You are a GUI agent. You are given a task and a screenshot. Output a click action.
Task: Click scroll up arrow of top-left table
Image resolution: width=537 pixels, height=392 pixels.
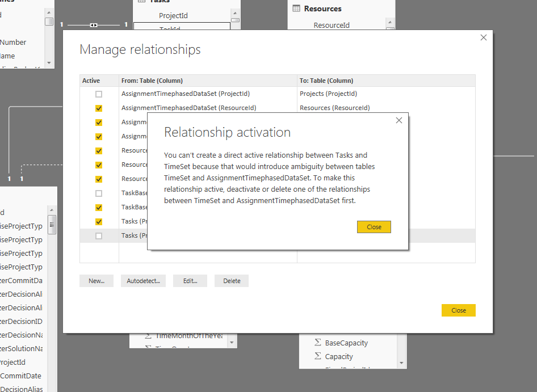pos(49,12)
